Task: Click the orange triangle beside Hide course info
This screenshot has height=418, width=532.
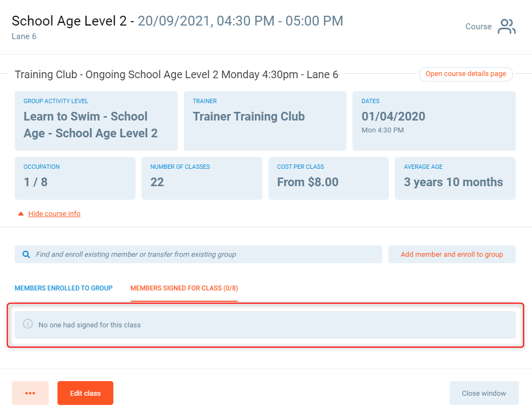Action: tap(21, 214)
